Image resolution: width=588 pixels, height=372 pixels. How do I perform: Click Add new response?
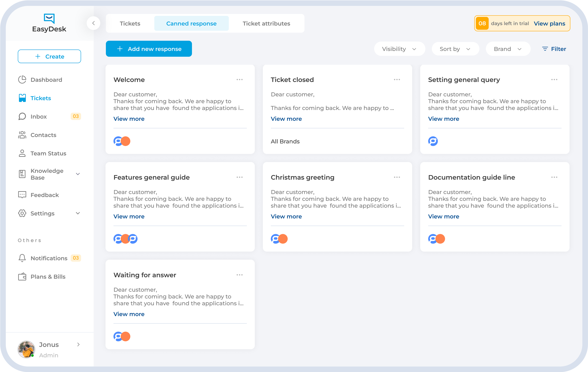pos(149,49)
